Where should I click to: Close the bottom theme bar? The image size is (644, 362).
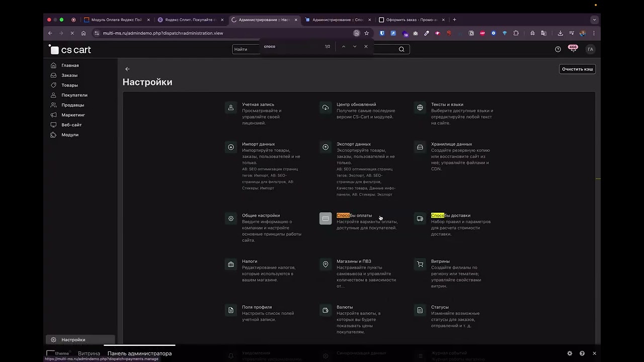pyautogui.click(x=594, y=353)
